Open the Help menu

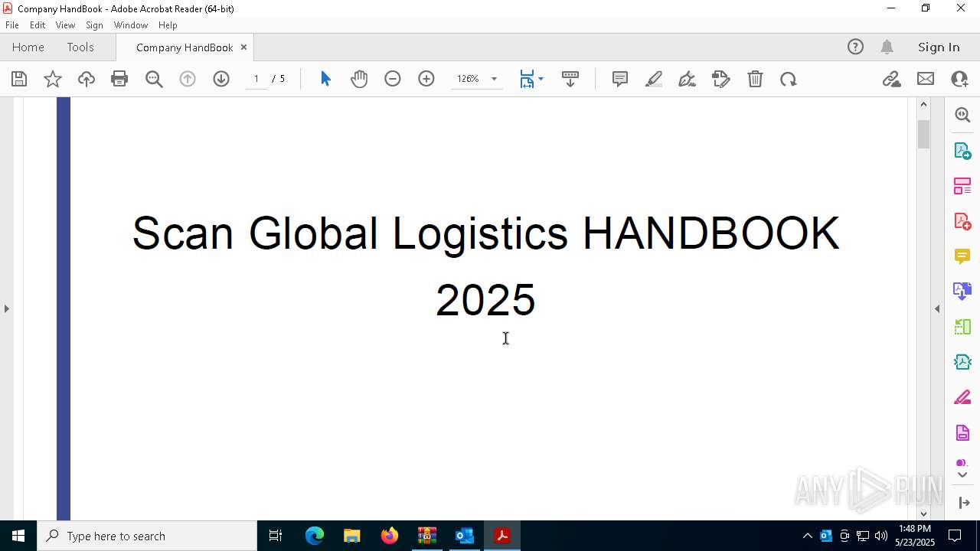coord(168,25)
